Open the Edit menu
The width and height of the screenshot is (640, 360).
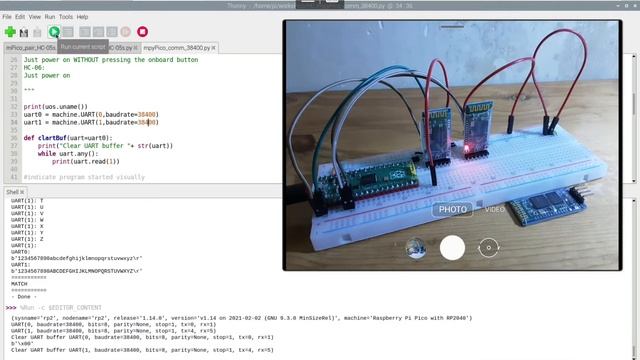(20, 17)
